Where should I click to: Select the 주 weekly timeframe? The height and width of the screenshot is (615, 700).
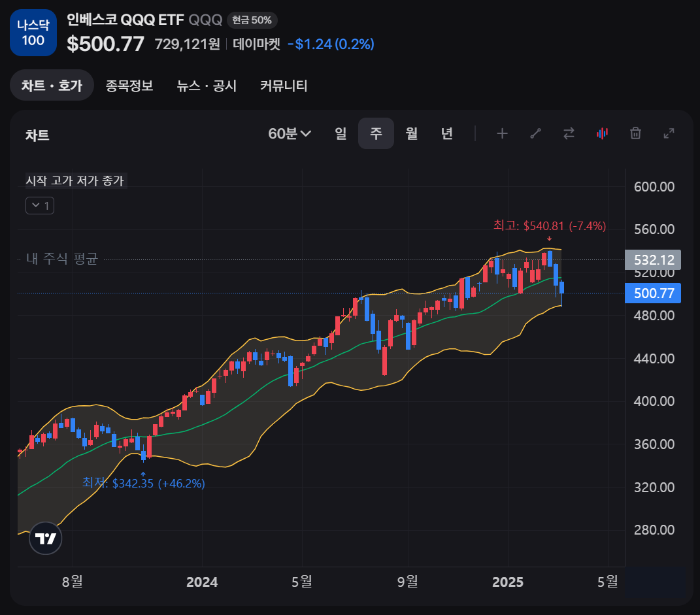[x=376, y=133]
